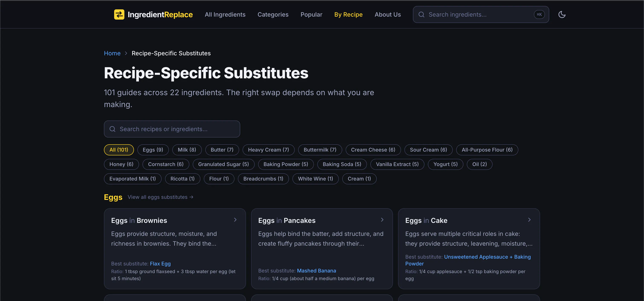644x301 pixels.
Task: Click the IngredientReplace swap logo icon
Action: [x=119, y=14]
